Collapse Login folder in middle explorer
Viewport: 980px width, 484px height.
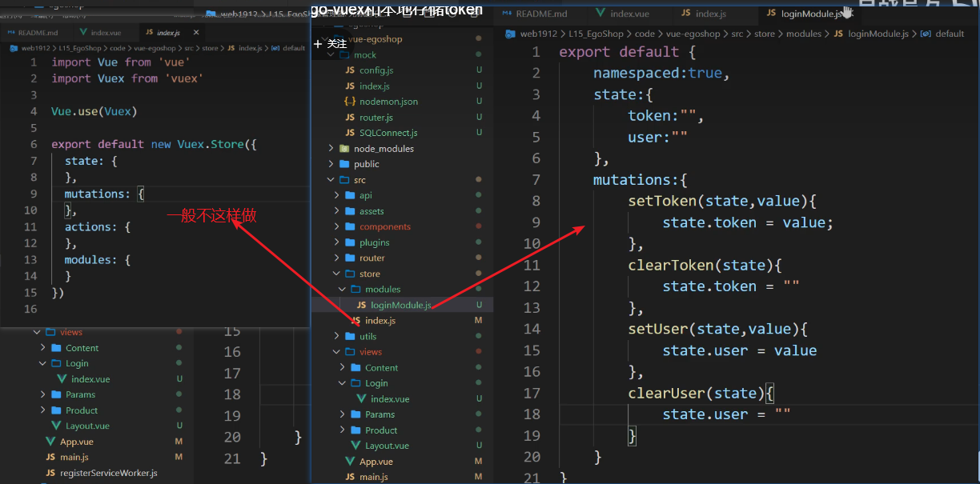(x=342, y=383)
